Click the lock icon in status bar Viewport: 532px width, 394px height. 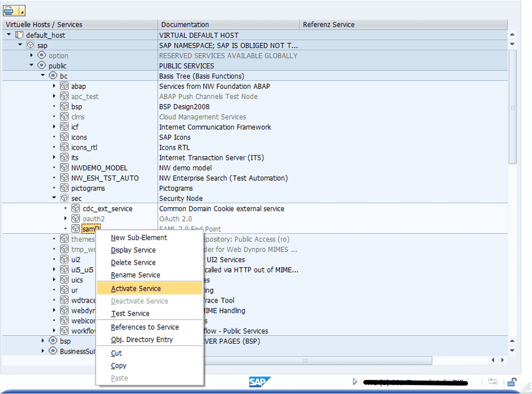[x=512, y=382]
